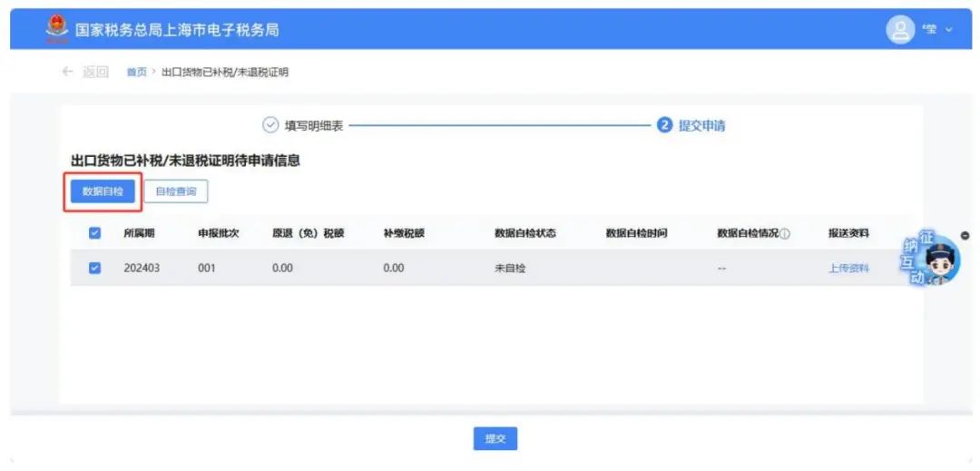
Task: Uncheck the row checkbox for 202403
Action: click(x=95, y=269)
